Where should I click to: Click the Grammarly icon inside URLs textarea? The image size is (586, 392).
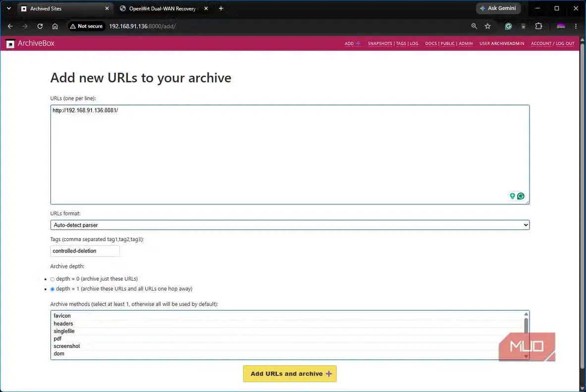pos(521,196)
